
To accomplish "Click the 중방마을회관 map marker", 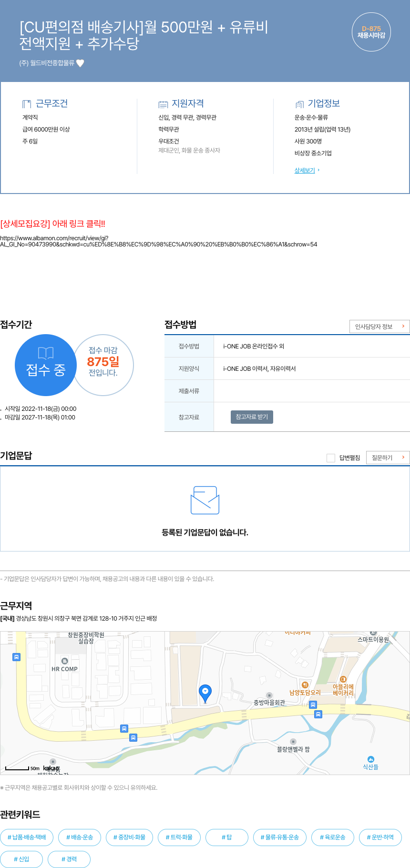I will [269, 695].
